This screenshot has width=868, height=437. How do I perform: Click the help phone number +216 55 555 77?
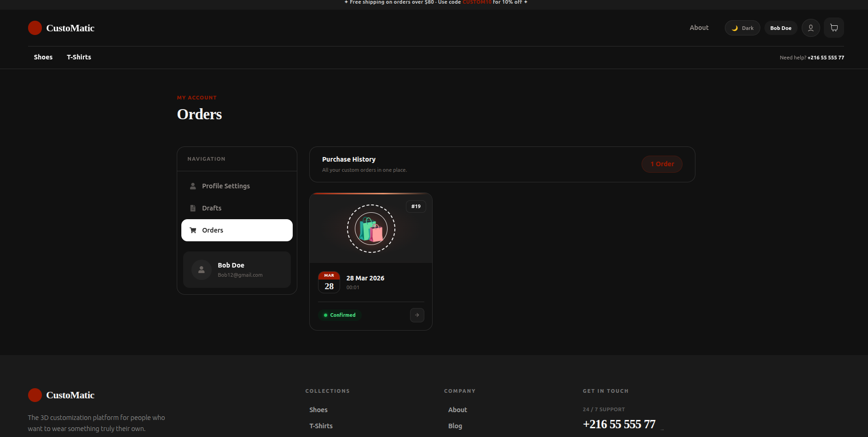826,58
